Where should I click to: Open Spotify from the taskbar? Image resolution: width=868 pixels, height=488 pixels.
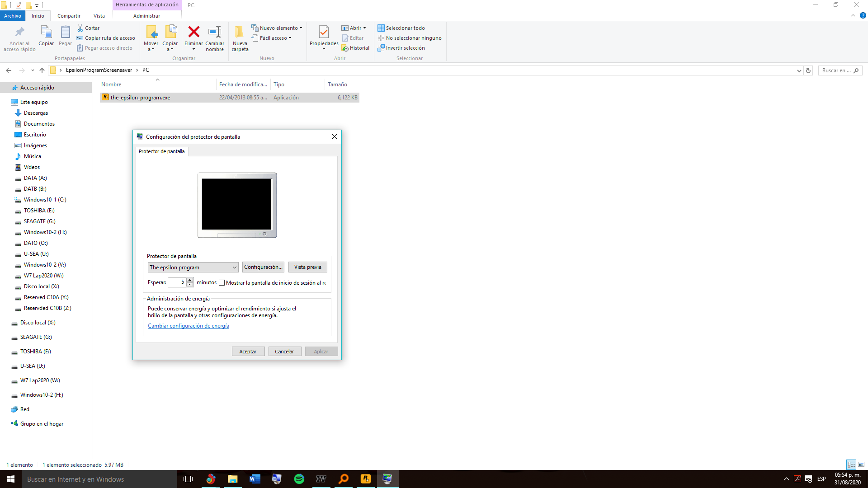pos(299,479)
